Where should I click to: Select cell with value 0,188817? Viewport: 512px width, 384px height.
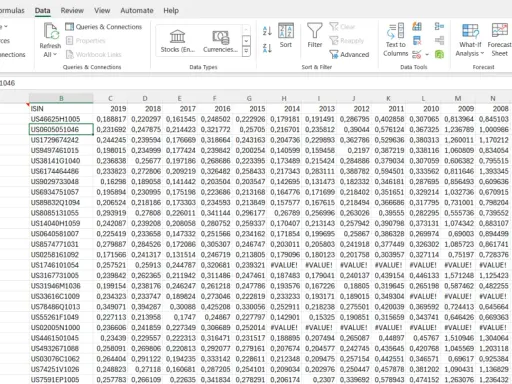(110, 119)
